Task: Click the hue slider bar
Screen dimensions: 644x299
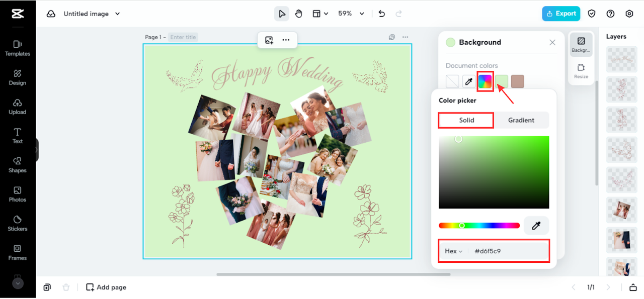Action: 479,226
